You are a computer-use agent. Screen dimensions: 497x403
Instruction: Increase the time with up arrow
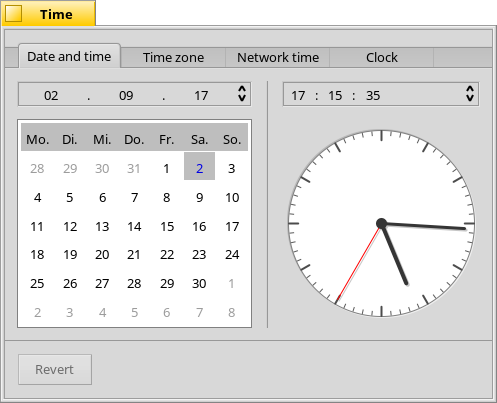pos(470,89)
